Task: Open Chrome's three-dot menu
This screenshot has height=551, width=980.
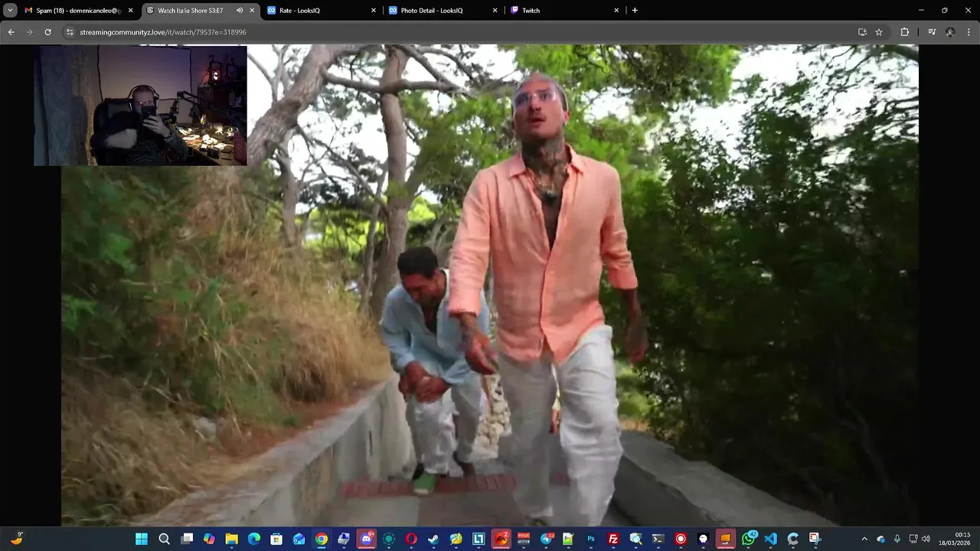Action: click(969, 32)
